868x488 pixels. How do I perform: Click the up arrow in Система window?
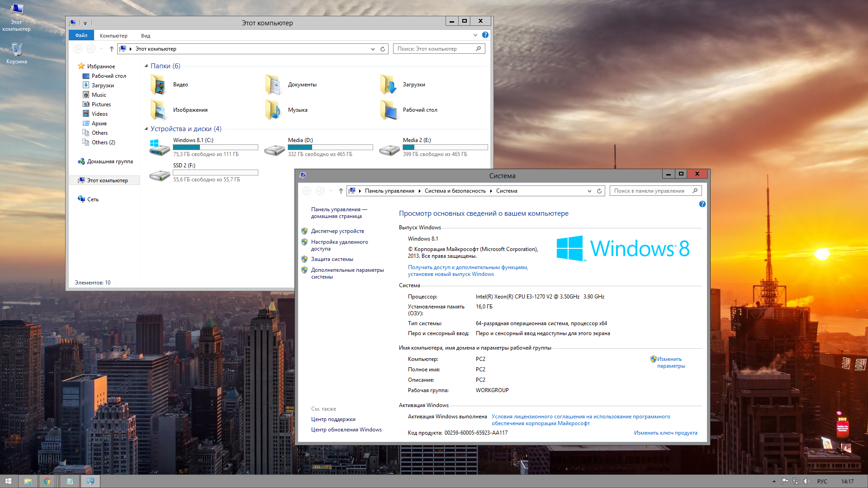[x=341, y=191]
